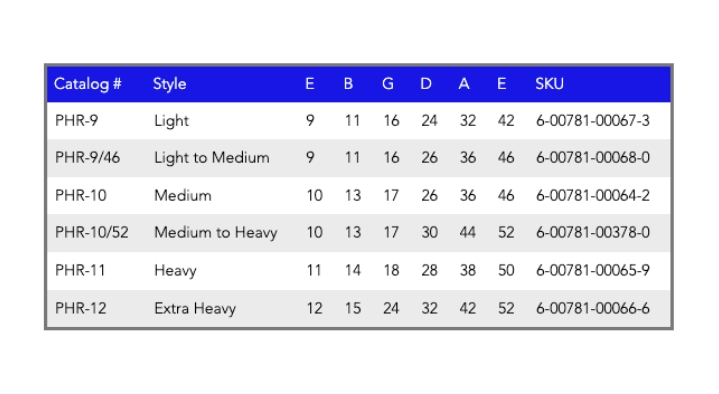Click SKU 6-00781-00065-9
Image resolution: width=719 pixels, height=394 pixels.
click(593, 270)
